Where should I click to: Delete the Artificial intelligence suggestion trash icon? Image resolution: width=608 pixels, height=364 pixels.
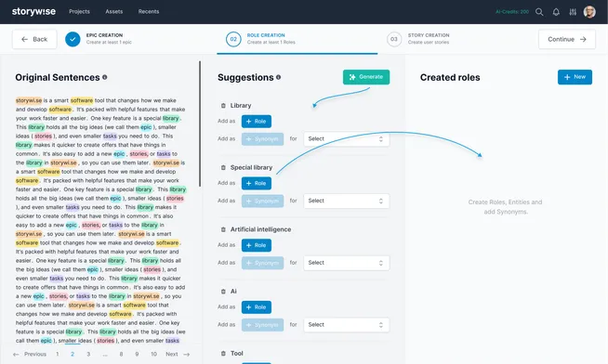(x=223, y=229)
